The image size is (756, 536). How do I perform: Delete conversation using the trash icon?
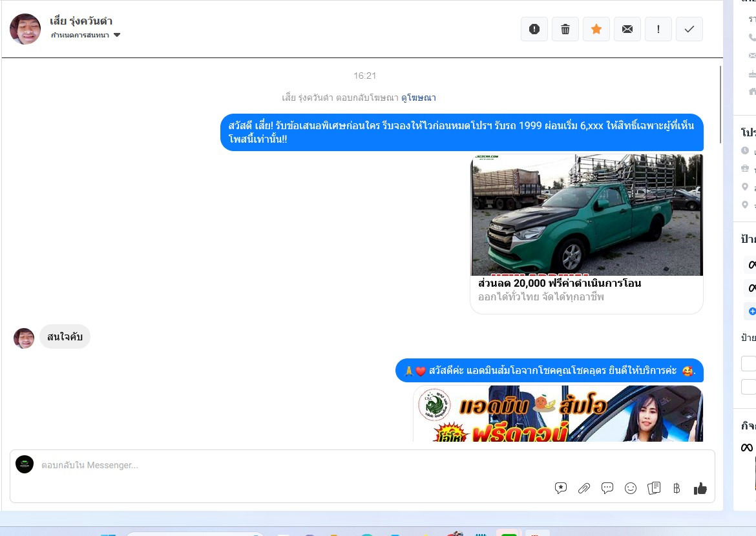click(565, 29)
